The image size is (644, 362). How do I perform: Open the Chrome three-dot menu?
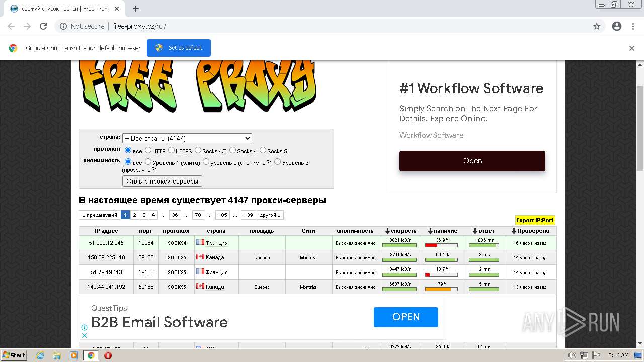pyautogui.click(x=633, y=26)
